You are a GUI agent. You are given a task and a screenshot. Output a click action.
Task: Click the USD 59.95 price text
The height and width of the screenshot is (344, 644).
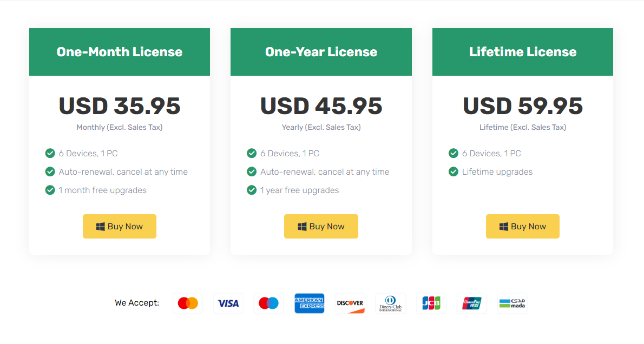(523, 106)
